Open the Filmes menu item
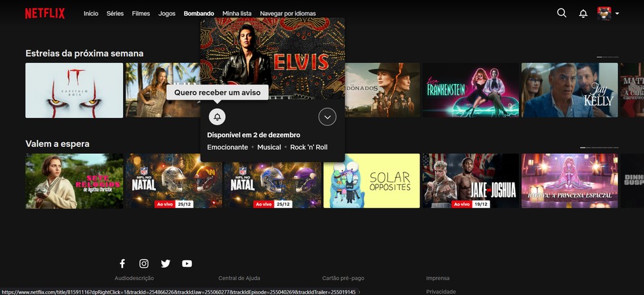 coord(141,14)
